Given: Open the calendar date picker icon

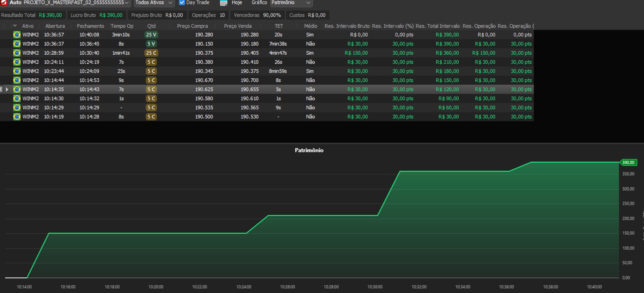Looking at the screenshot, I should (224, 3).
